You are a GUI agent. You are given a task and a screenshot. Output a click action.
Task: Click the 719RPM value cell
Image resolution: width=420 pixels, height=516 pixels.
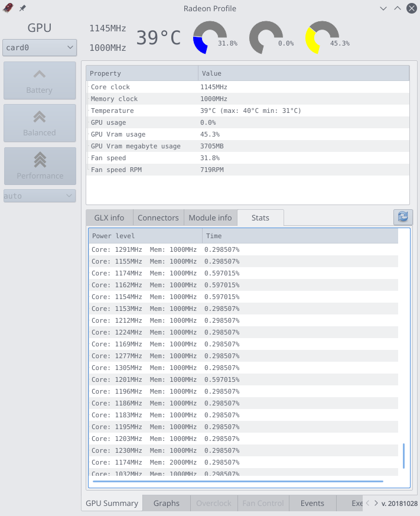[x=212, y=170]
